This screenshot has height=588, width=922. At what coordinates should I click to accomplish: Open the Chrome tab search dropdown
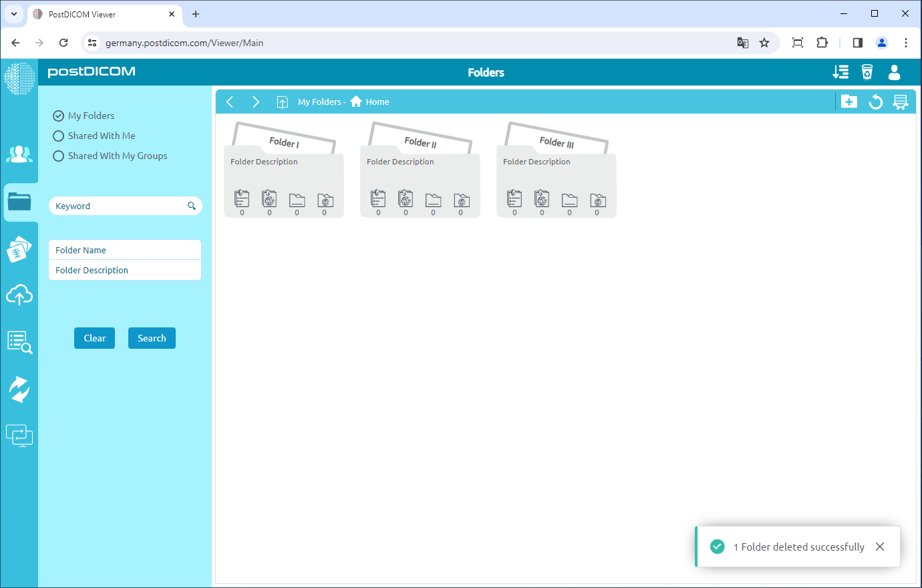point(14,14)
